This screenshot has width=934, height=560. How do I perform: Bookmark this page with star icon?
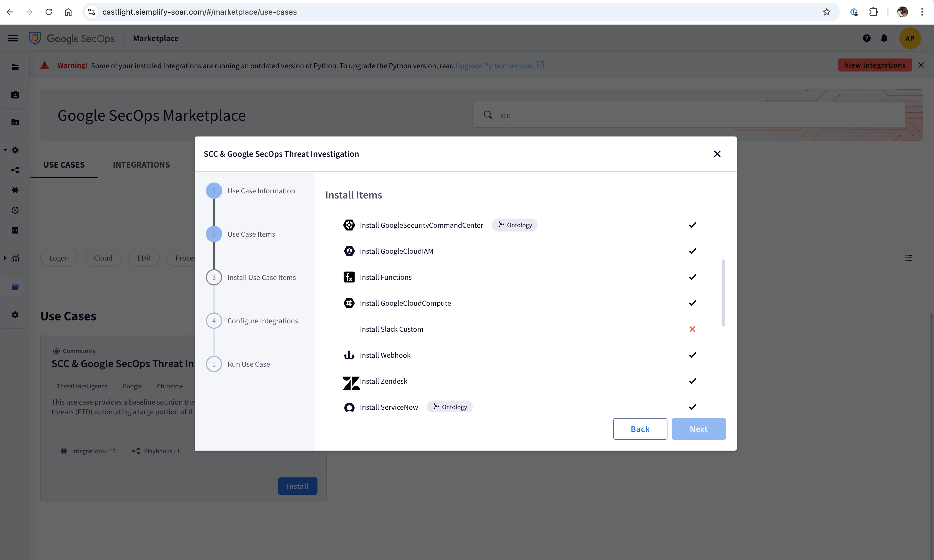826,12
